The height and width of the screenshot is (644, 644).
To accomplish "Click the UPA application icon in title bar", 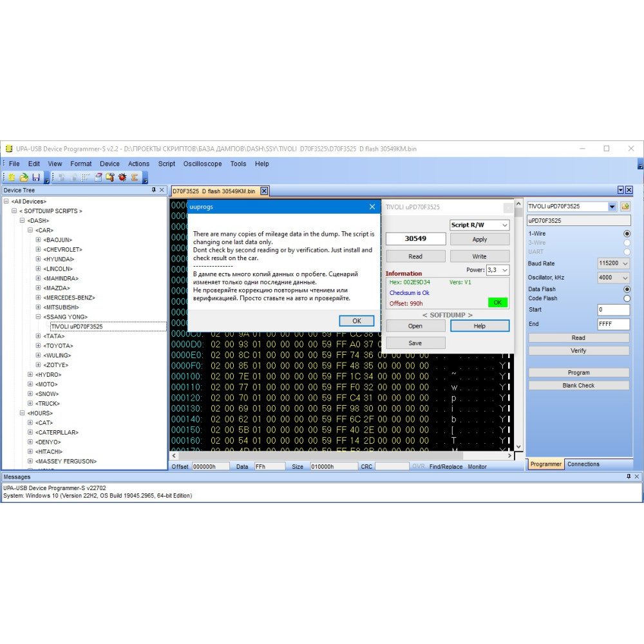I will 8,149.
